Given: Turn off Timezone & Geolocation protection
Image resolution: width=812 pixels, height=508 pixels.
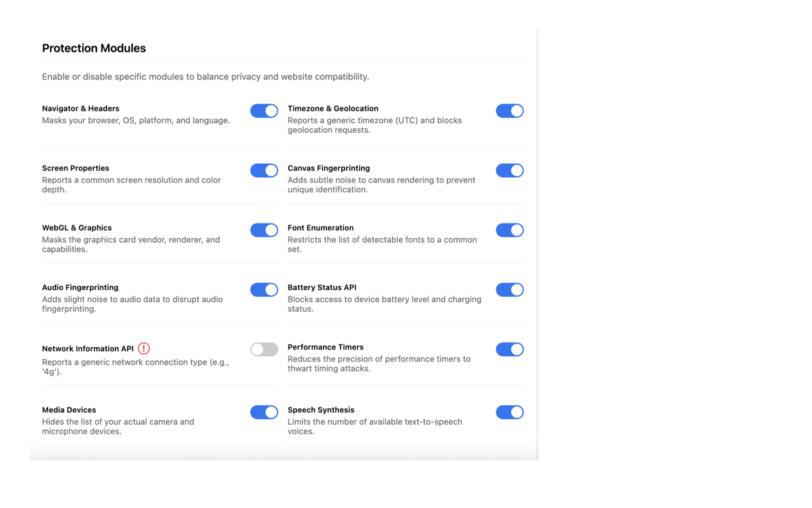Looking at the screenshot, I should (510, 110).
